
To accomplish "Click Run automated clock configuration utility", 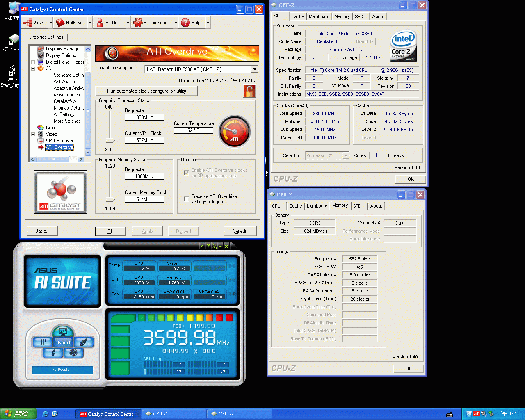I will coord(146,91).
